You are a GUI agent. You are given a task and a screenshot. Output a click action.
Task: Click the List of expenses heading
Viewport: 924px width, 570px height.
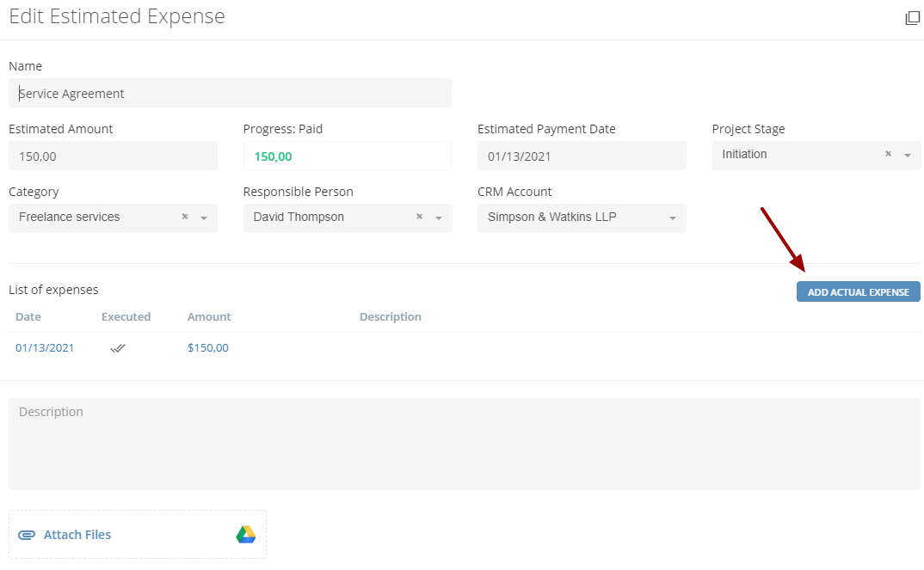(53, 290)
